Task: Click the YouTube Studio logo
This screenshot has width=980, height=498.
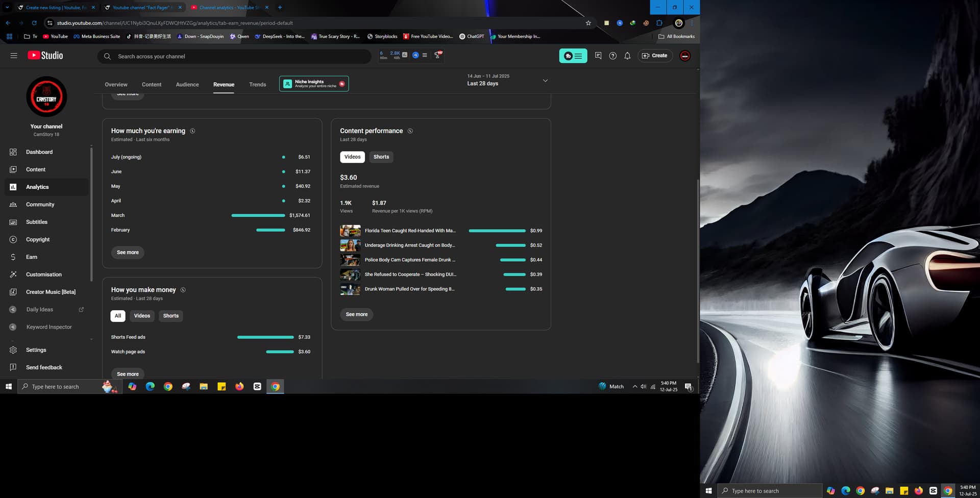Action: tap(45, 56)
